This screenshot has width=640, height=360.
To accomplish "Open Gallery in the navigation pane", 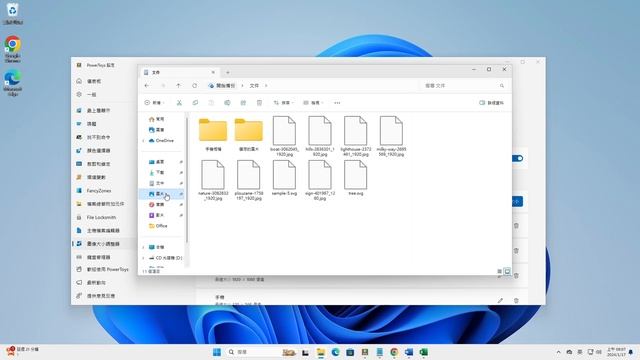I will pos(156,130).
